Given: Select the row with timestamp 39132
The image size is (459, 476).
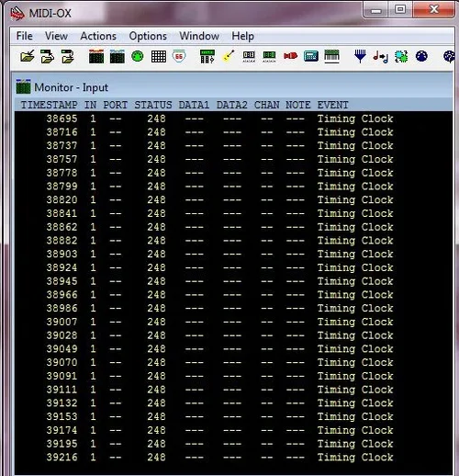Looking at the screenshot, I should point(233,402).
